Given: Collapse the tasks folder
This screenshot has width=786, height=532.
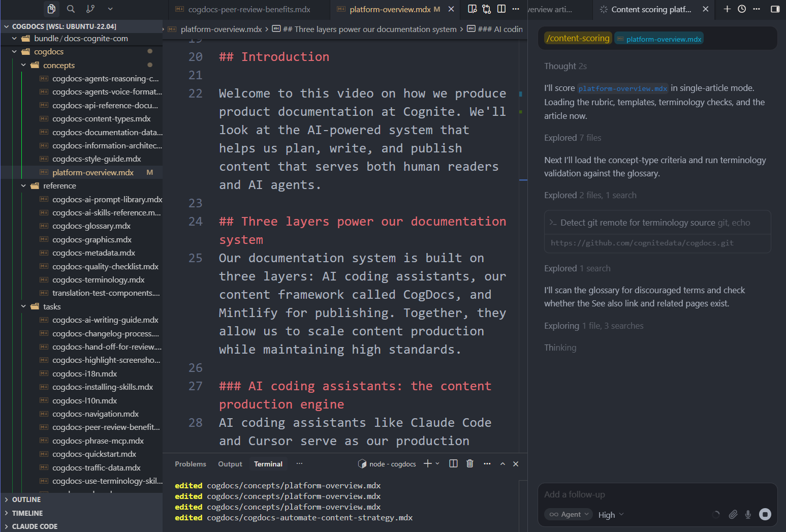Looking at the screenshot, I should pyautogui.click(x=81, y=306).
